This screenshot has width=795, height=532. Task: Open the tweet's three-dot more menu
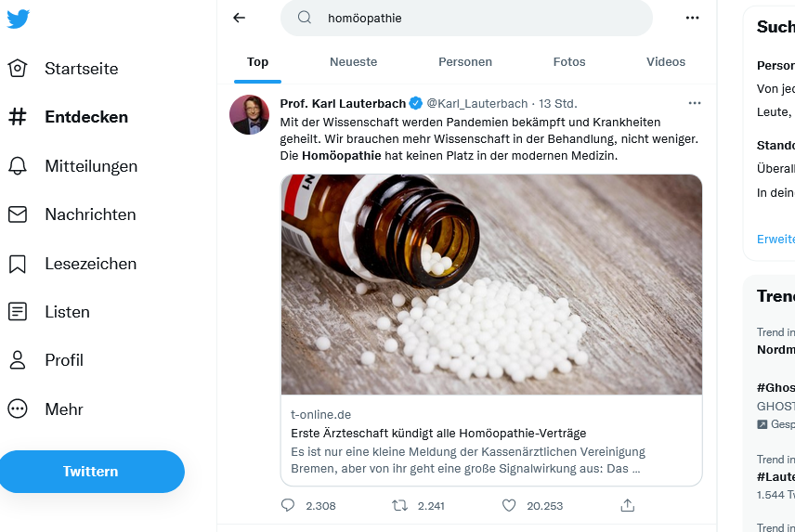pyautogui.click(x=694, y=103)
